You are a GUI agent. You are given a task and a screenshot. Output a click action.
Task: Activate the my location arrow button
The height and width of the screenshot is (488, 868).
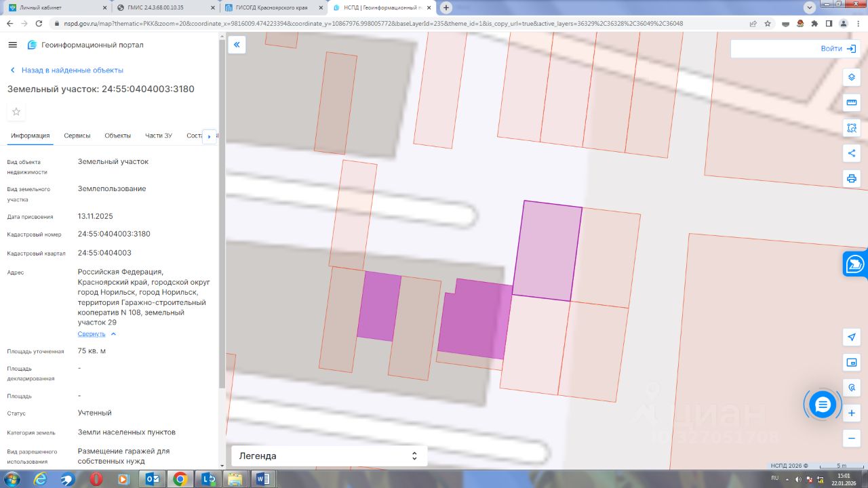(x=852, y=337)
